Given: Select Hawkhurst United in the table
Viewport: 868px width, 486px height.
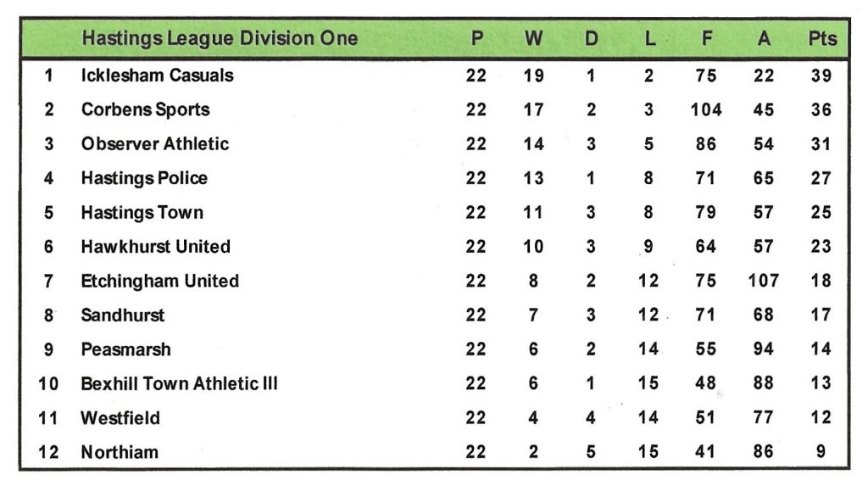Looking at the screenshot, I should 156,247.
